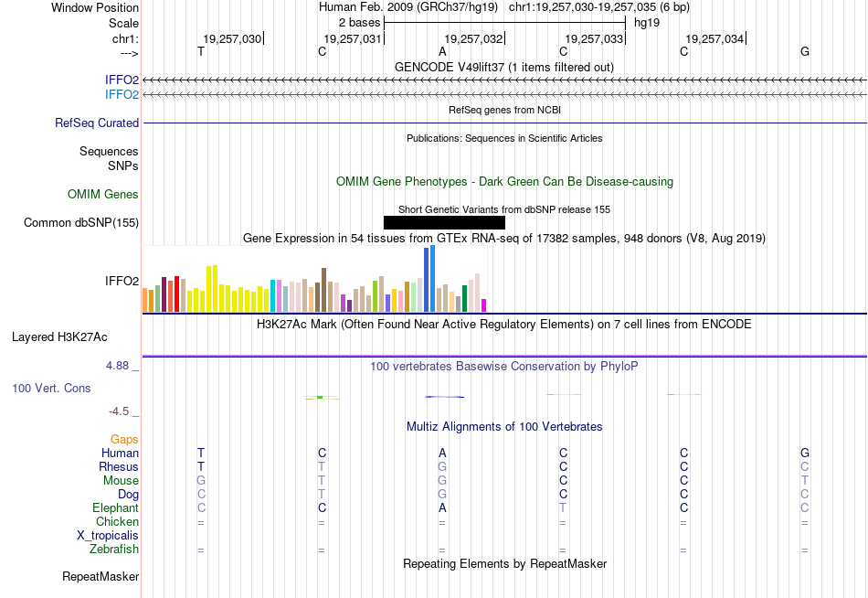This screenshot has height=598, width=868.
Task: Select the Chicken species row label
Action: click(117, 522)
